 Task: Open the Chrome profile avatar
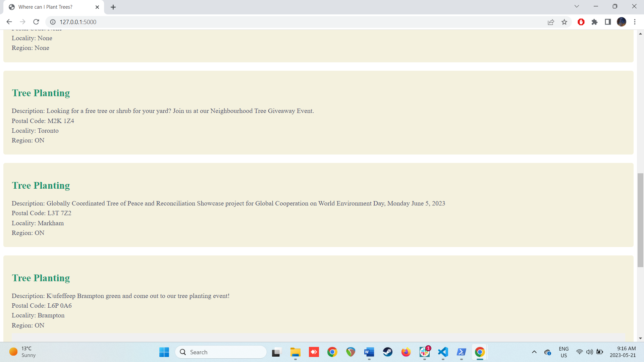(621, 22)
